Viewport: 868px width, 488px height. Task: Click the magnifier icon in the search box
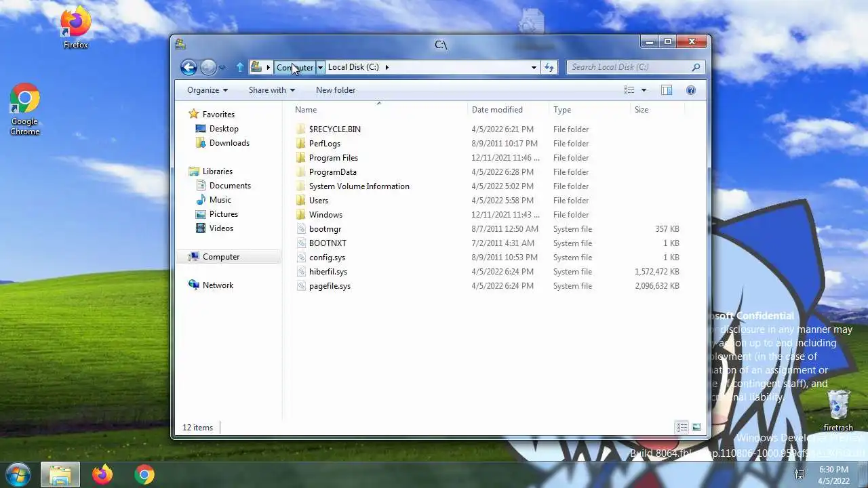[696, 67]
